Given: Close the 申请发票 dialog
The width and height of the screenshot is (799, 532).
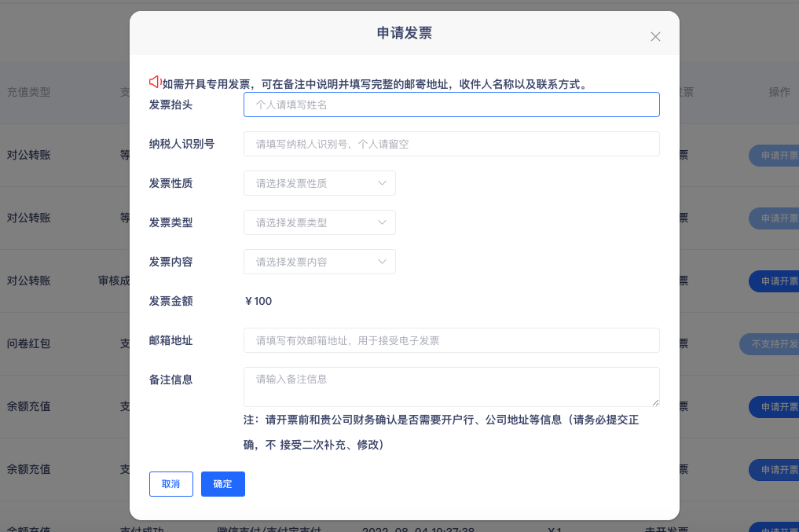Looking at the screenshot, I should pyautogui.click(x=655, y=37).
